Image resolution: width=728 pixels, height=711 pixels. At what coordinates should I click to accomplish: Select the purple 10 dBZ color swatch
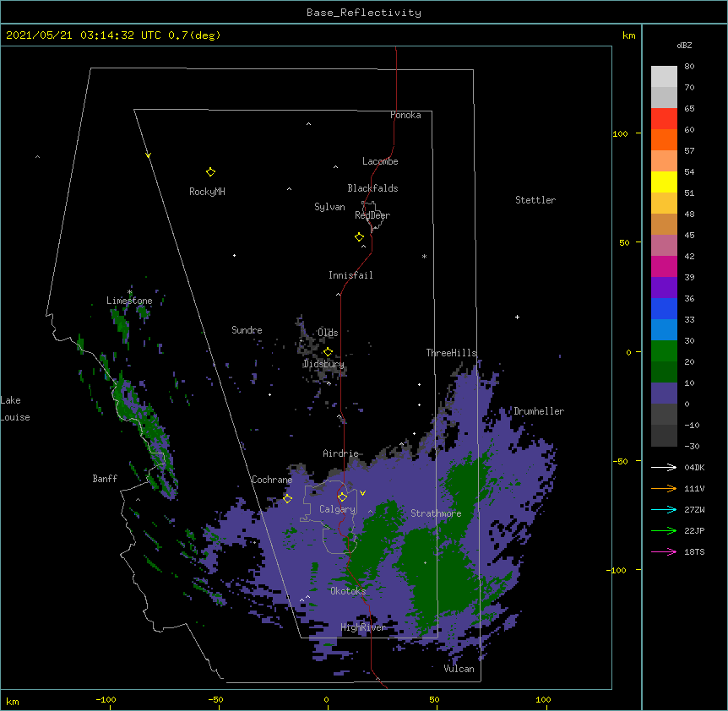[x=664, y=393]
